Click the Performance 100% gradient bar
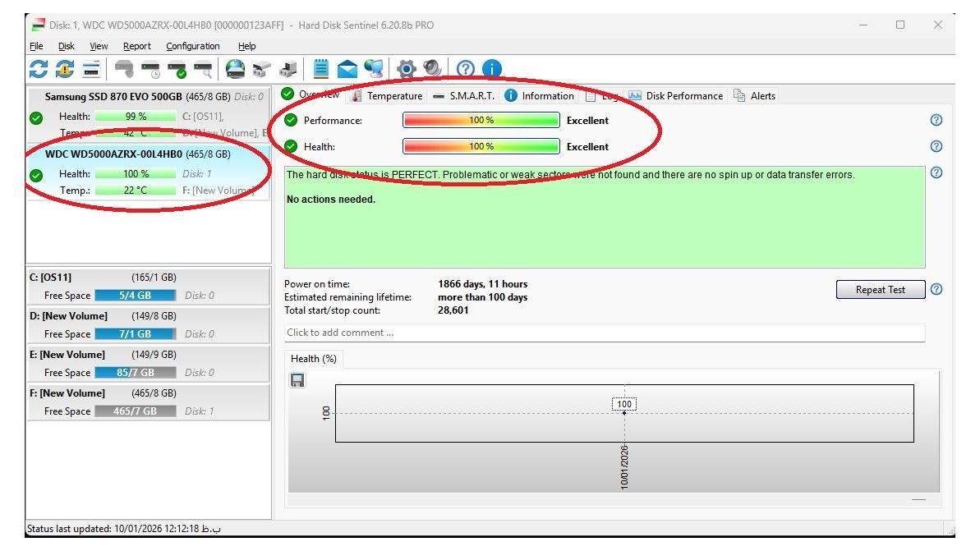980x551 pixels. pyautogui.click(x=481, y=121)
